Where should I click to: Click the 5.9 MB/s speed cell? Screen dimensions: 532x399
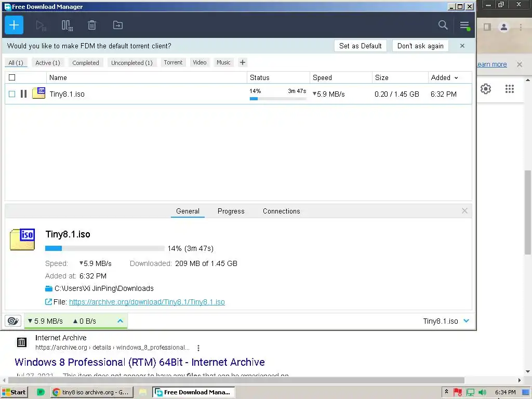329,95
